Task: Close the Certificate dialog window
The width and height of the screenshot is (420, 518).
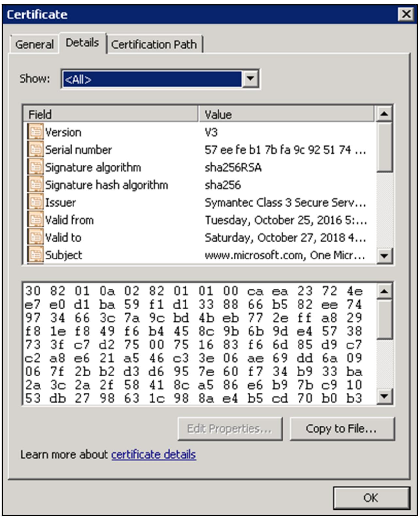Action: [406, 14]
